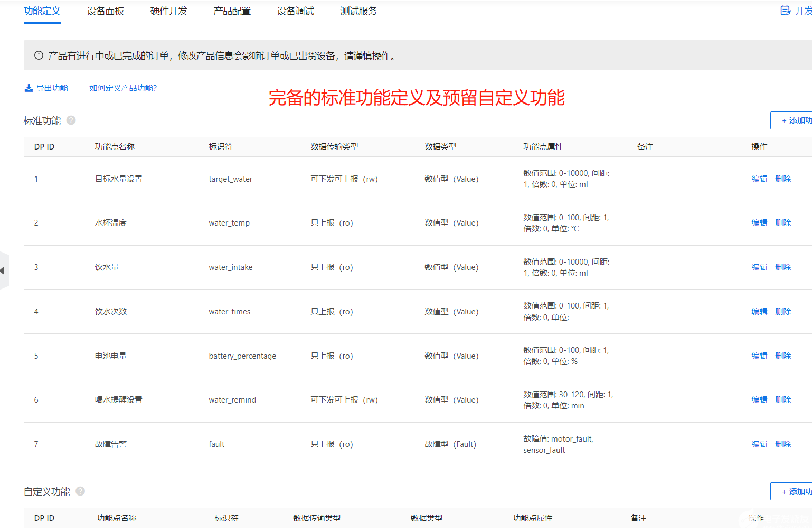Select the water_intake identifier text
Screen dimensions: 812x532
[x=231, y=267]
